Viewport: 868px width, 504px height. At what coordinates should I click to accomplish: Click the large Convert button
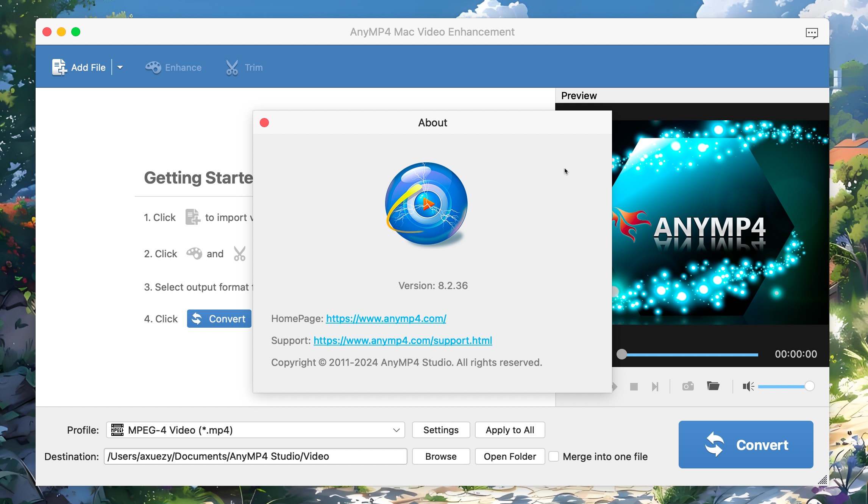[746, 445]
